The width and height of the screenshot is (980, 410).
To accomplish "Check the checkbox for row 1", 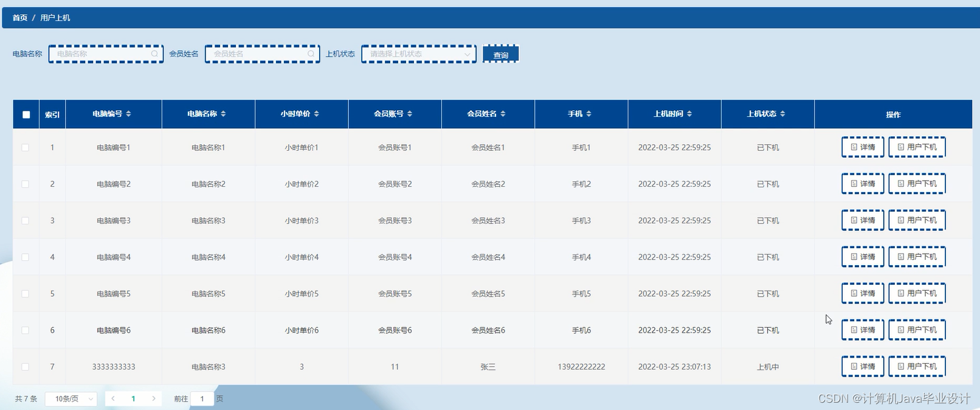I will (x=26, y=147).
